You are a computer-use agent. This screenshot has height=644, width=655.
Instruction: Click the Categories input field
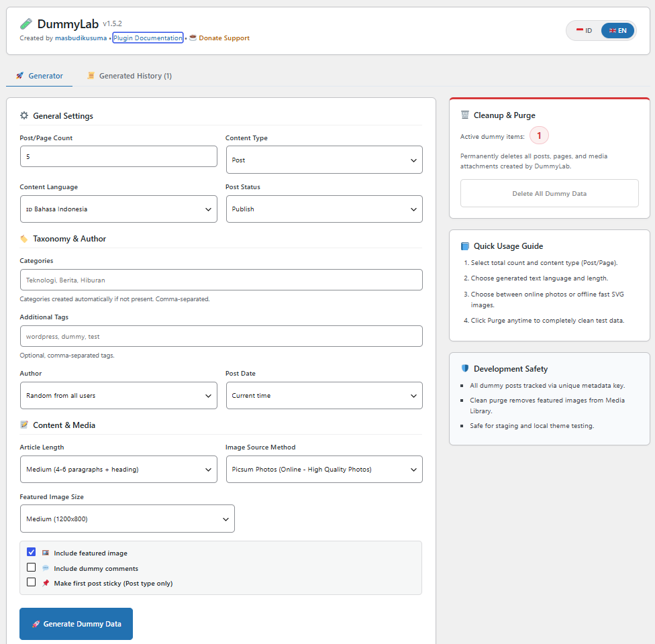[221, 280]
